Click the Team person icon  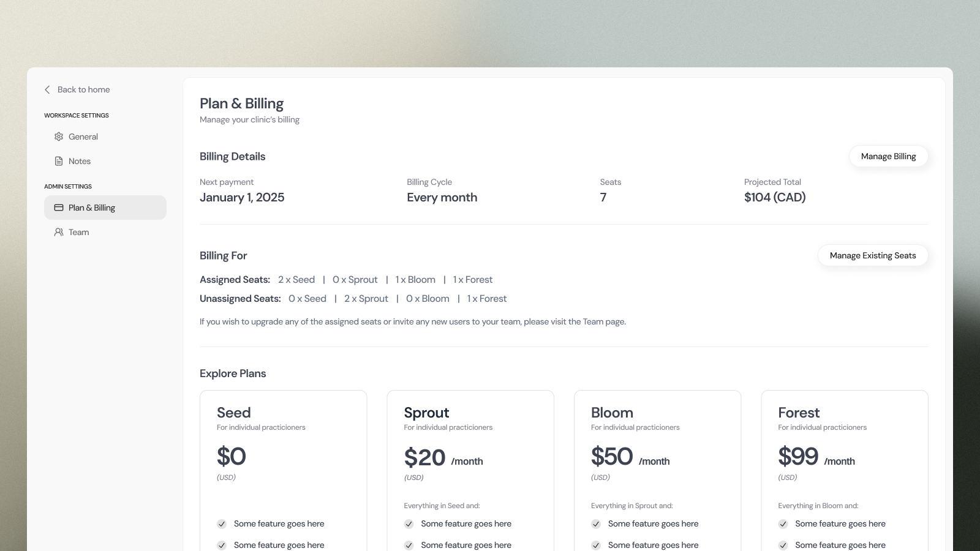[x=59, y=232]
